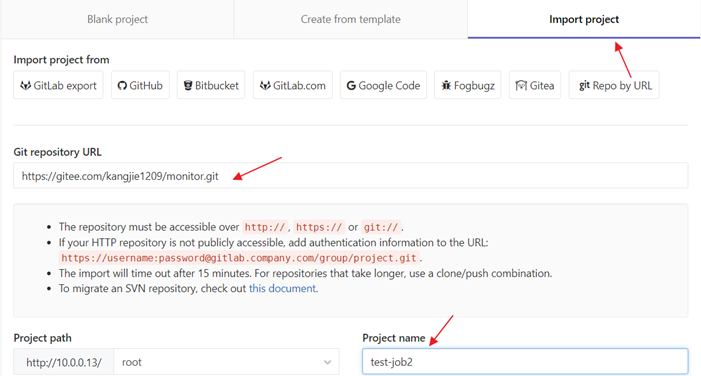The image size is (701, 376).
Task: Click the 15 minutes time-out notice text
Action: pos(305,273)
